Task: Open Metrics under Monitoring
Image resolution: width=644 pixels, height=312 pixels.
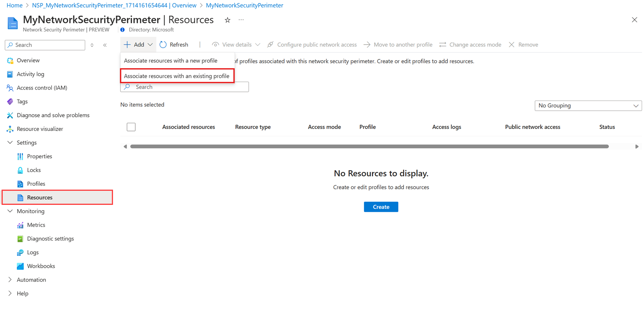Action: 36,225
